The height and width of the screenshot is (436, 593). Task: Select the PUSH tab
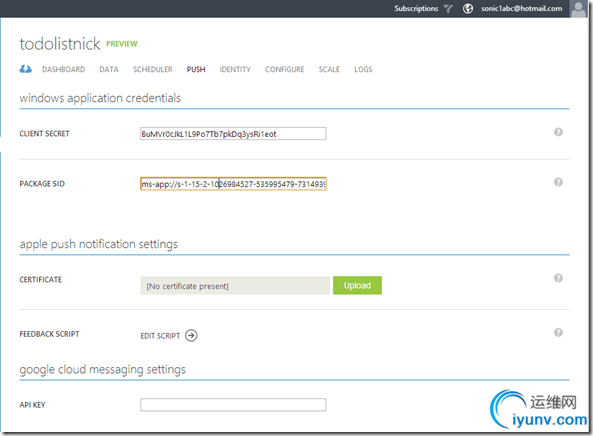point(196,70)
